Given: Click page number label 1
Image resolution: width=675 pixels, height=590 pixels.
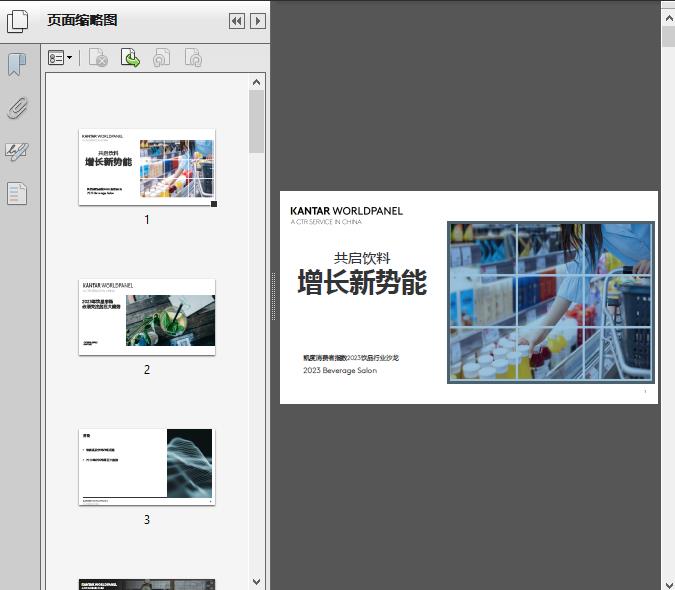Looking at the screenshot, I should [x=147, y=220].
